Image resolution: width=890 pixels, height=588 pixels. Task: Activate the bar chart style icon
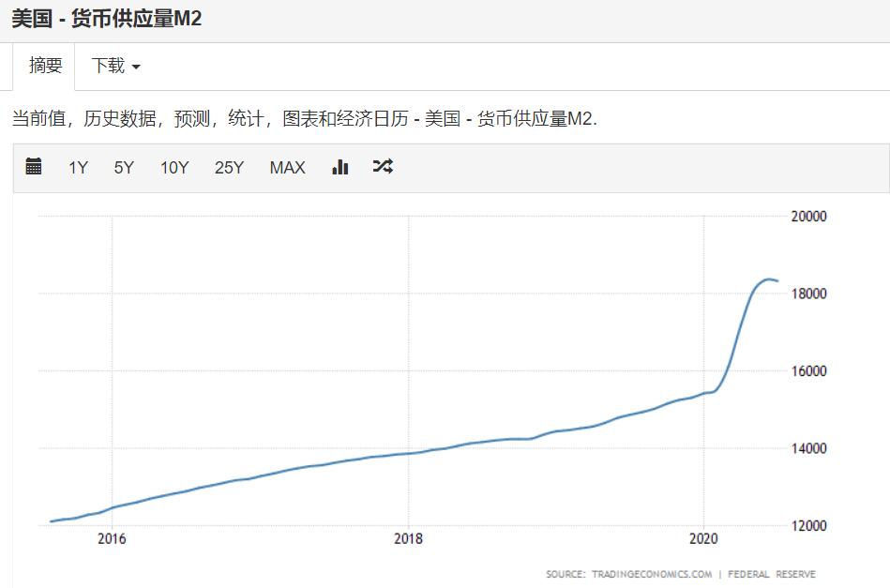tap(339, 167)
